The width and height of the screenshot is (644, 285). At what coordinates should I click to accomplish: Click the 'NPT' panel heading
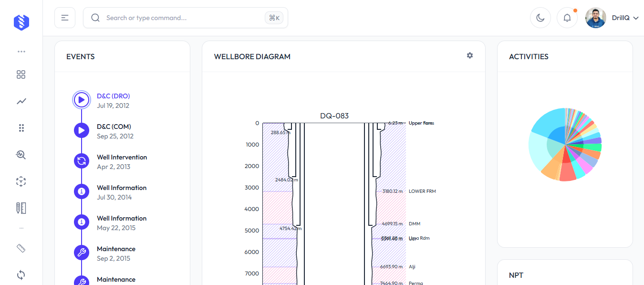[x=516, y=275]
